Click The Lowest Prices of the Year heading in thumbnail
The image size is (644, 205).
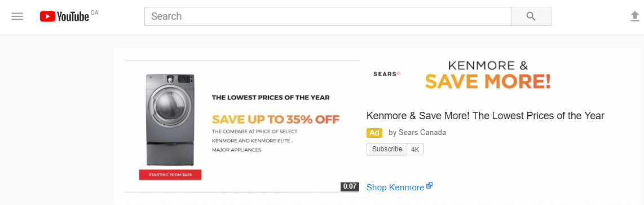click(x=270, y=98)
